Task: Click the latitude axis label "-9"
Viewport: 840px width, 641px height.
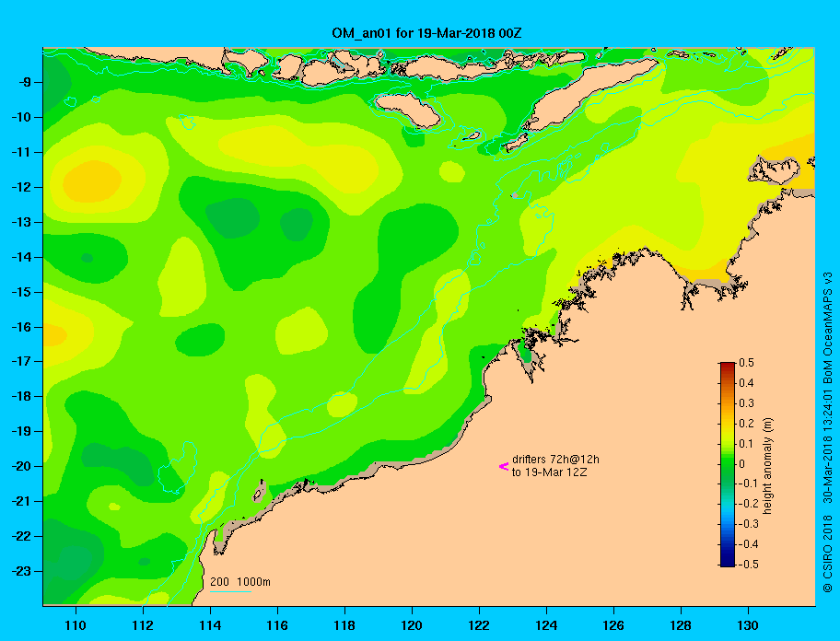Action: 24,83
